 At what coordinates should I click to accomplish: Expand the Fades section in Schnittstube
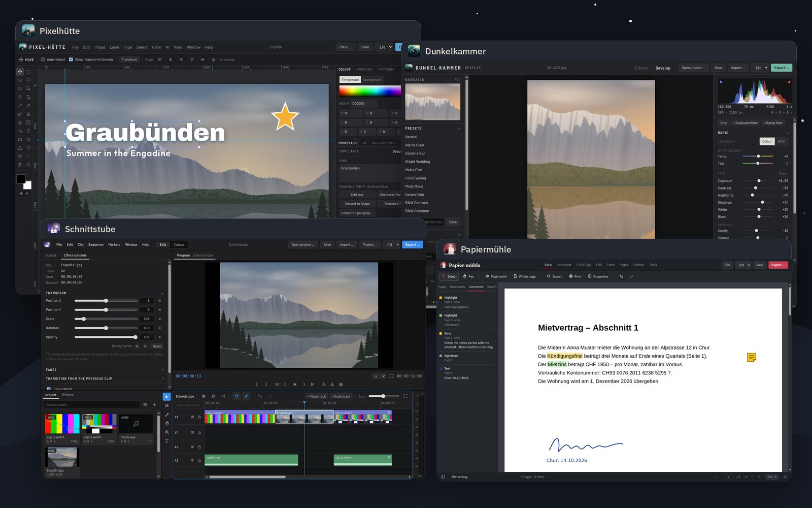click(105, 370)
